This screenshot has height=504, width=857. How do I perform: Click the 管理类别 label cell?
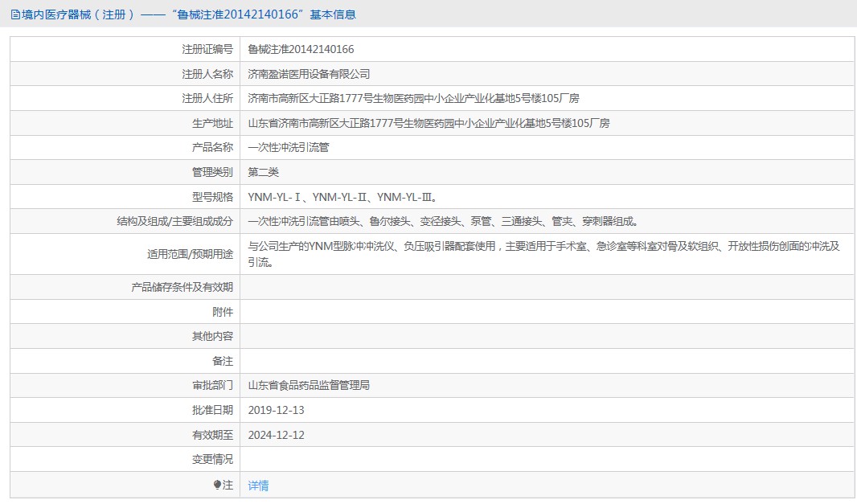[x=125, y=172]
